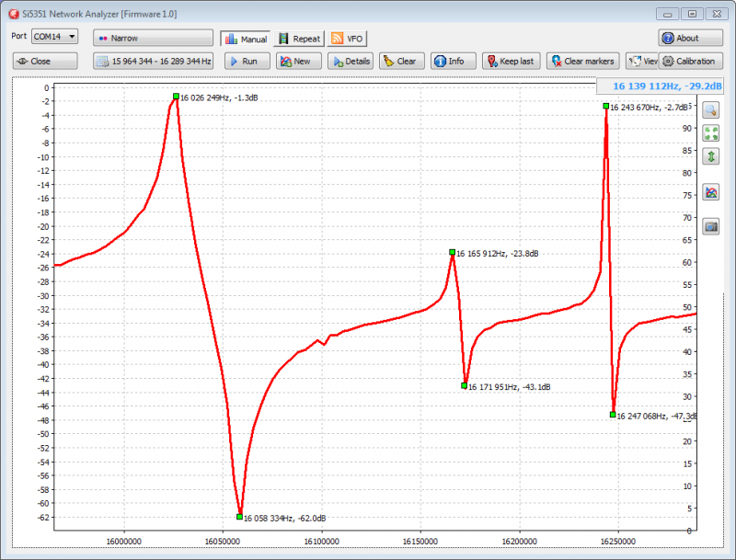Screen dimensions: 736x560
Task: Click the curve chart icon on right sidebar
Action: (x=711, y=193)
